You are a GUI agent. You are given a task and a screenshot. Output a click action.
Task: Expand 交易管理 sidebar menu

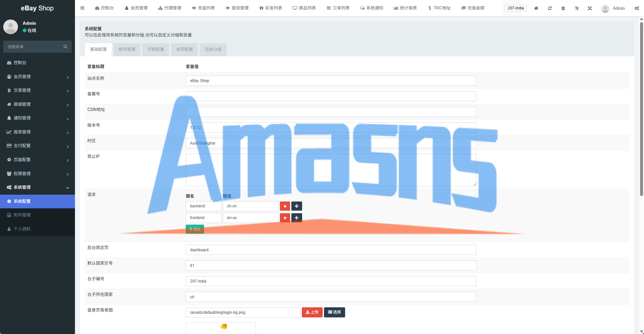[37, 90]
